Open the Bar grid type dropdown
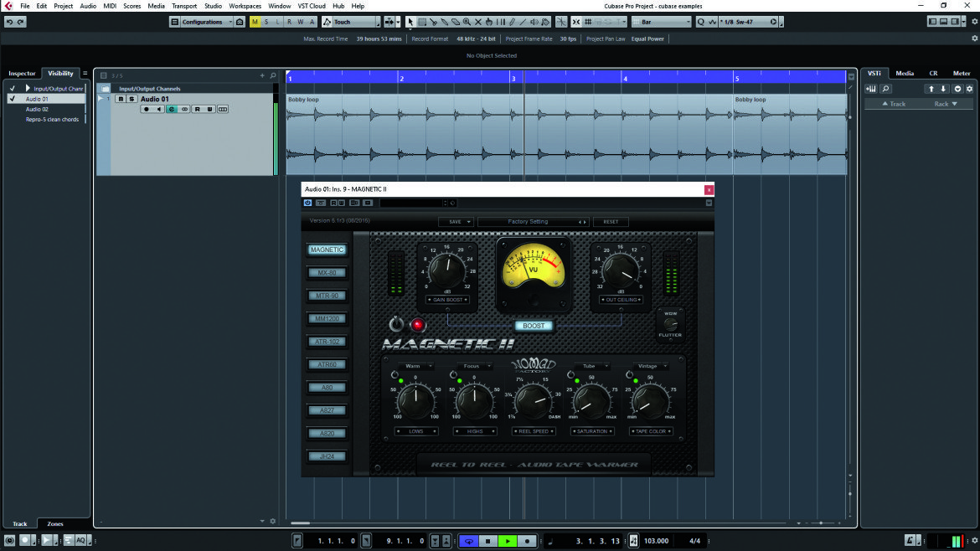The height and width of the screenshot is (551, 980). click(661, 22)
